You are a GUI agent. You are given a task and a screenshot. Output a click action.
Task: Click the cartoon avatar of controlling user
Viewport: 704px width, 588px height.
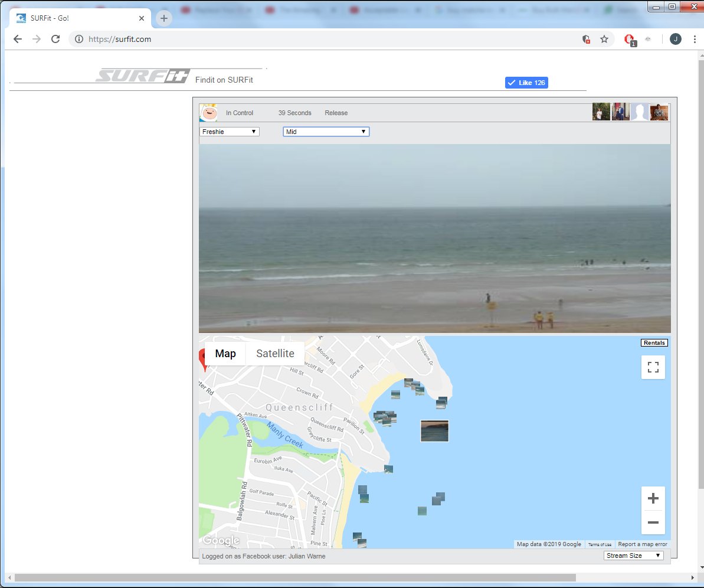coord(208,113)
